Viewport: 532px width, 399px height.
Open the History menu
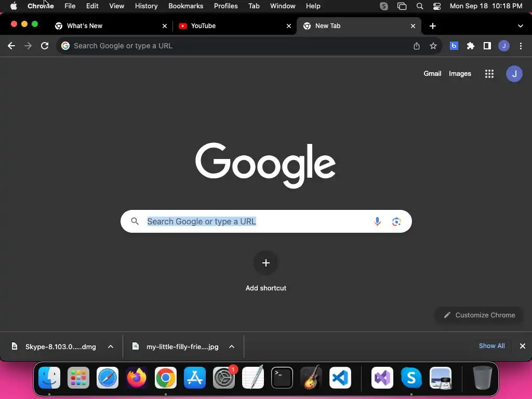[146, 6]
